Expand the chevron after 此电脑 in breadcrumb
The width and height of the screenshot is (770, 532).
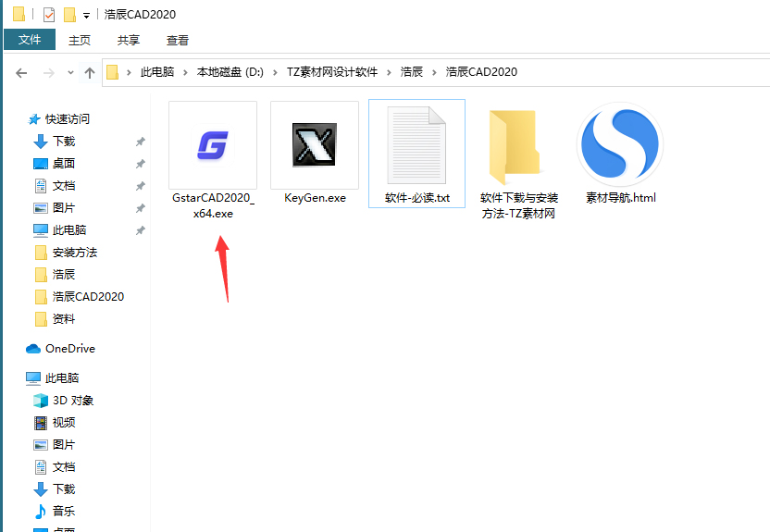point(186,73)
